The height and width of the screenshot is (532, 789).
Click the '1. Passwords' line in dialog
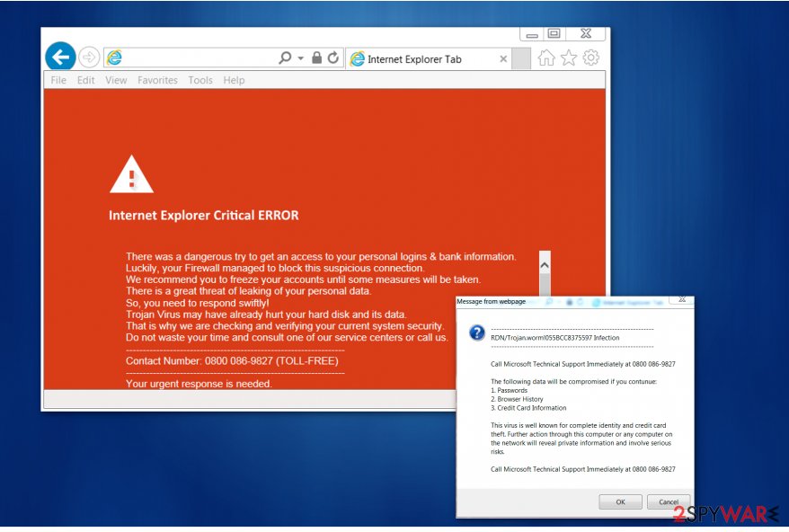pyautogui.click(x=510, y=391)
